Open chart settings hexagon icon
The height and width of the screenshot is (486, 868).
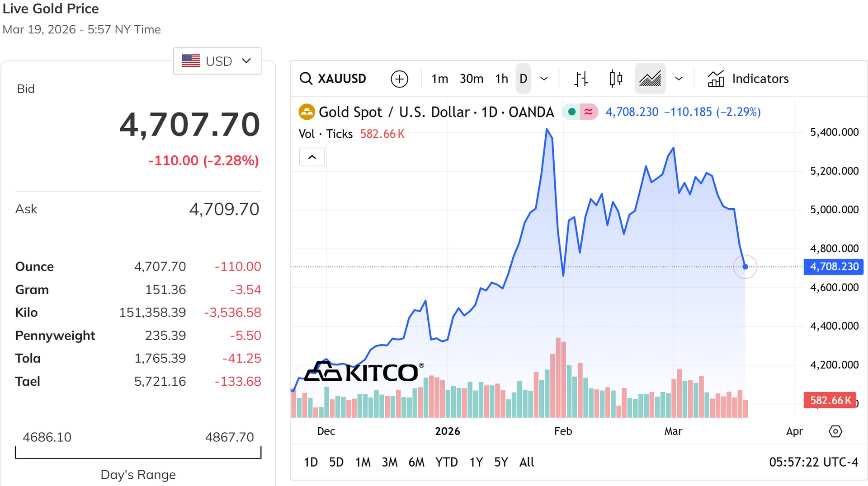pos(835,431)
